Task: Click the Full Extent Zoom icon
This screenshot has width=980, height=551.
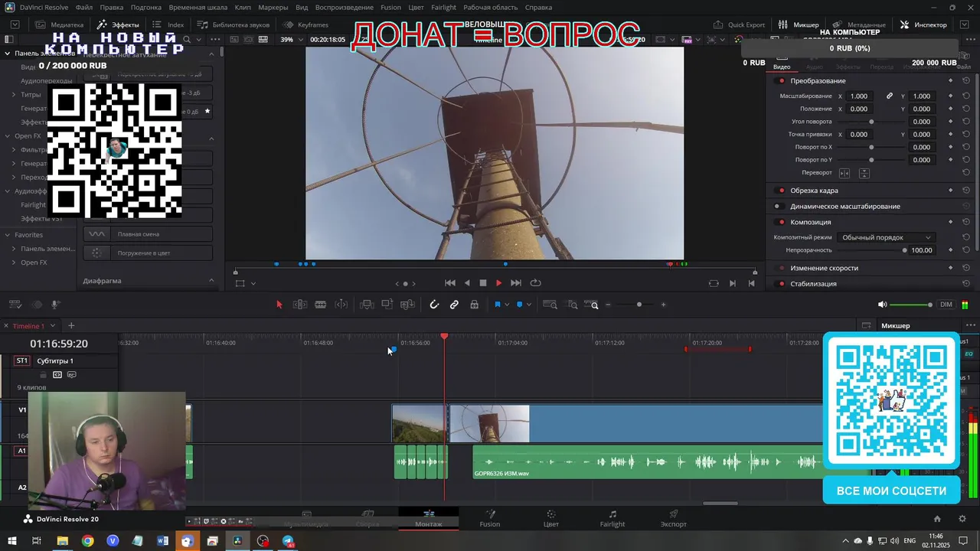Action: [x=550, y=305]
